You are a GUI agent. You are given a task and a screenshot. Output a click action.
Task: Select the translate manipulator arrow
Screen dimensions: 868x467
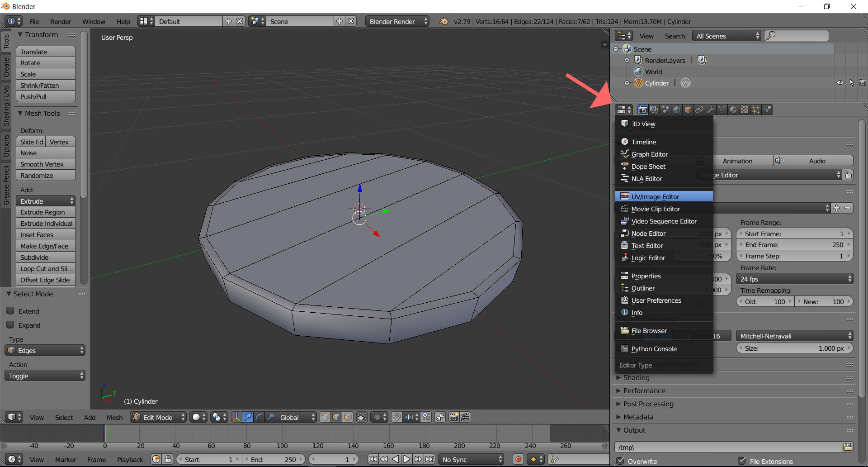pos(248,417)
